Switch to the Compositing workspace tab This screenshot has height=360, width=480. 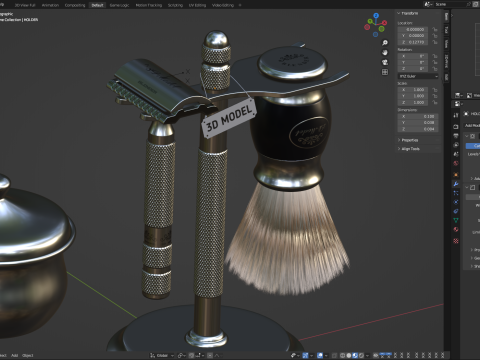click(75, 5)
